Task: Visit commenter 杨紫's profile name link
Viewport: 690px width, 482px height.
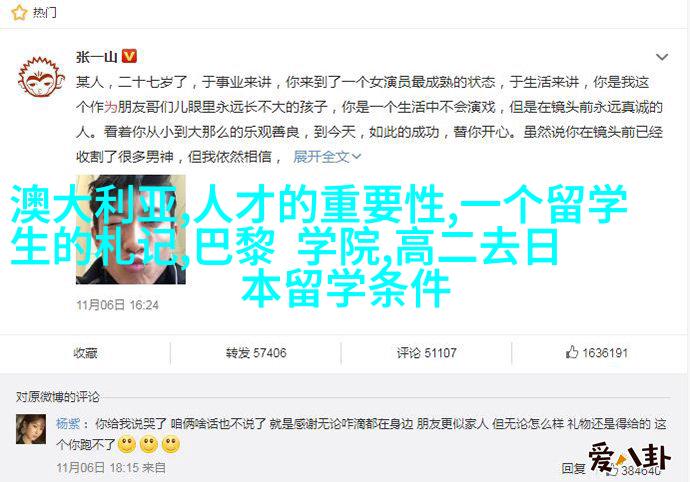Action: coord(68,423)
